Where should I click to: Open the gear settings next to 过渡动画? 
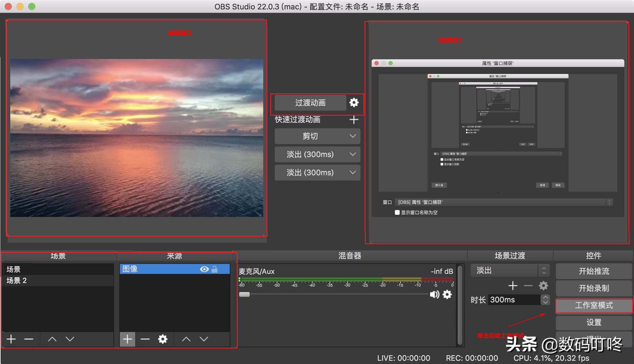tap(354, 102)
